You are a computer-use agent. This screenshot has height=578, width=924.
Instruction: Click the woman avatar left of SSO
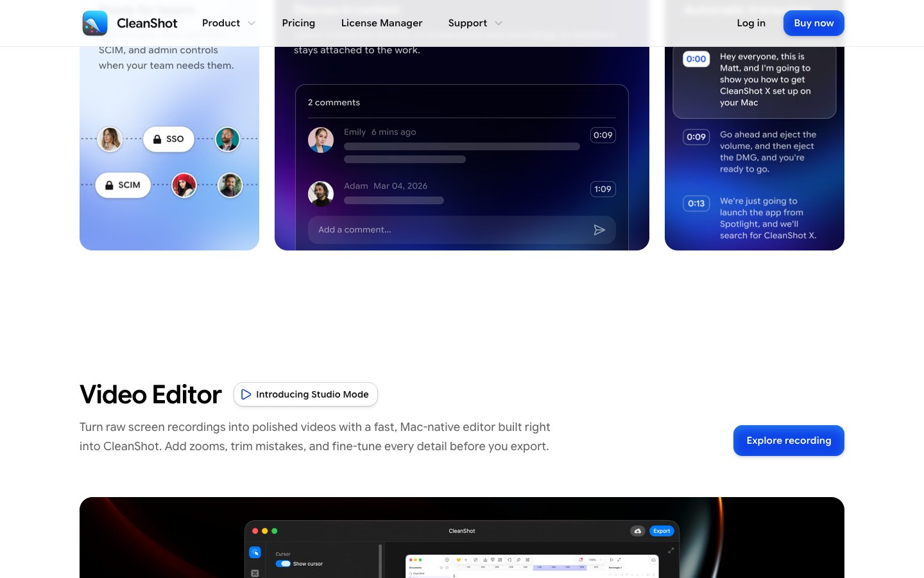click(110, 139)
